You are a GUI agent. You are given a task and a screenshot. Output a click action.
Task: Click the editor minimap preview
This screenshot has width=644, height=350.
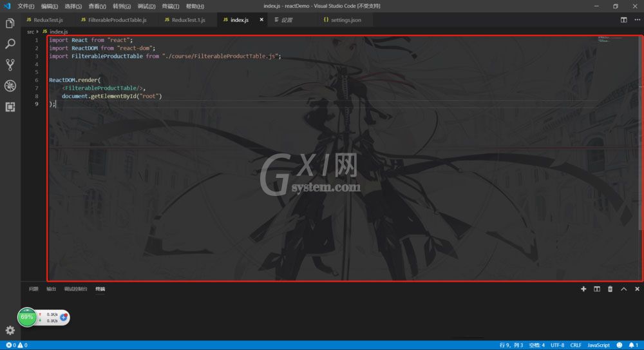point(609,39)
